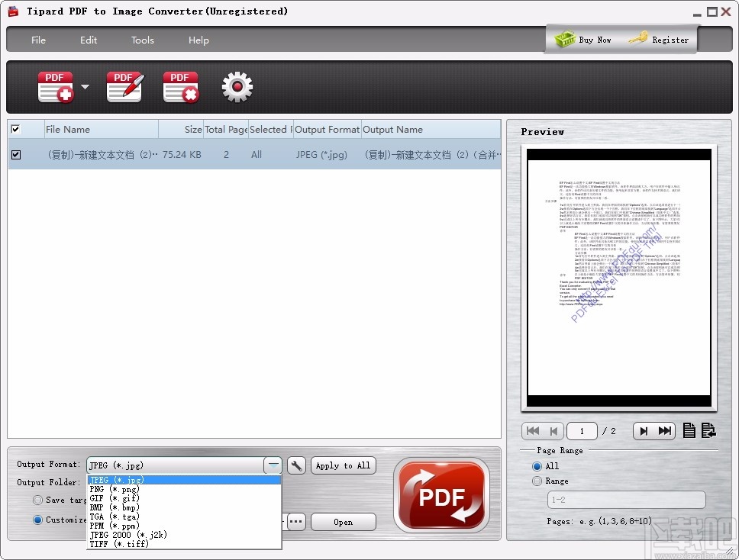Open the Tools menu
Image resolution: width=739 pixels, height=560 pixels.
(x=142, y=40)
